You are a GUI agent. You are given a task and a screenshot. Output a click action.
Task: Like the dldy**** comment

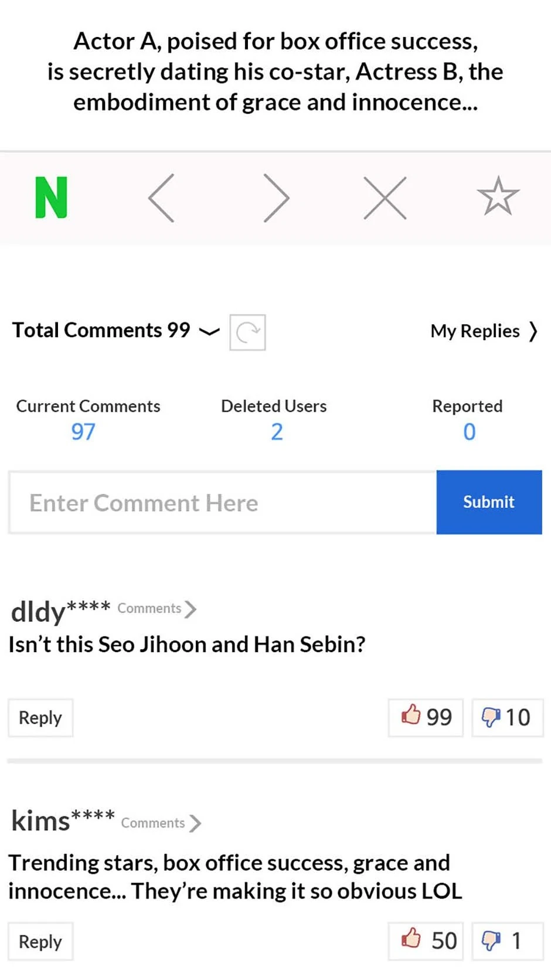[x=426, y=717]
